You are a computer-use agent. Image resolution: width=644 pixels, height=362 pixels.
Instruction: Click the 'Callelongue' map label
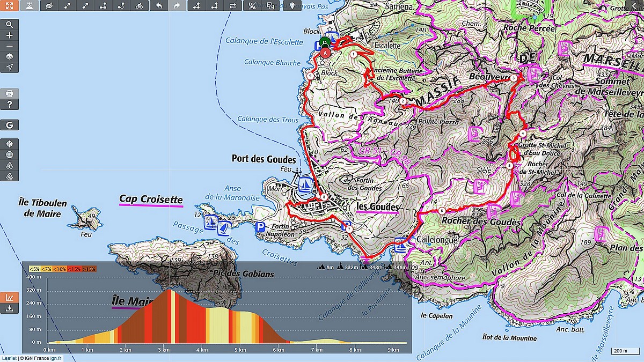[436, 240]
